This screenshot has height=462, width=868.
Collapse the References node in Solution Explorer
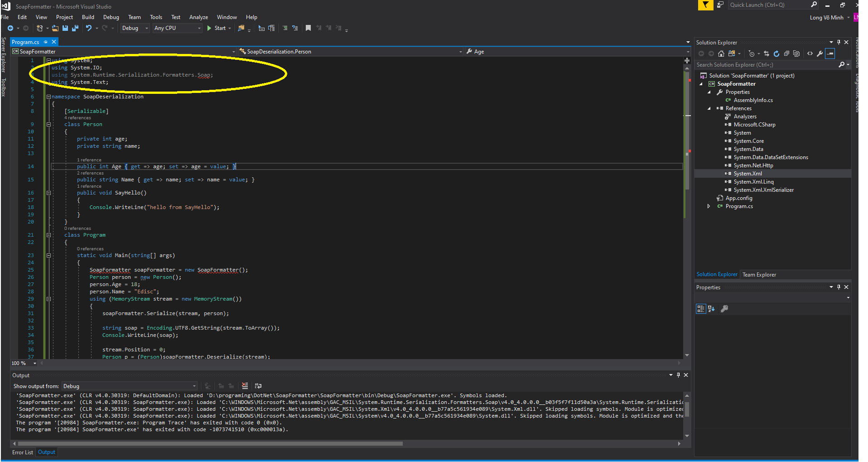pyautogui.click(x=709, y=108)
